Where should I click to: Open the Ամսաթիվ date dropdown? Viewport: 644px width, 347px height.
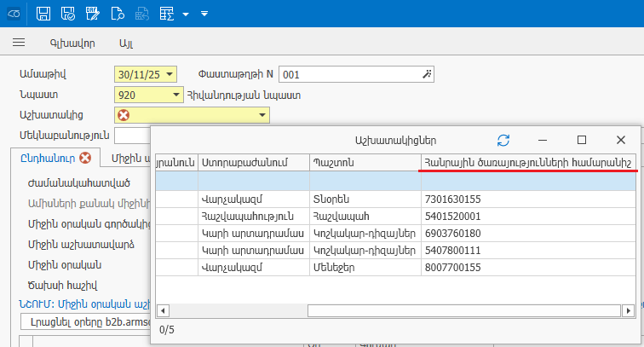170,74
